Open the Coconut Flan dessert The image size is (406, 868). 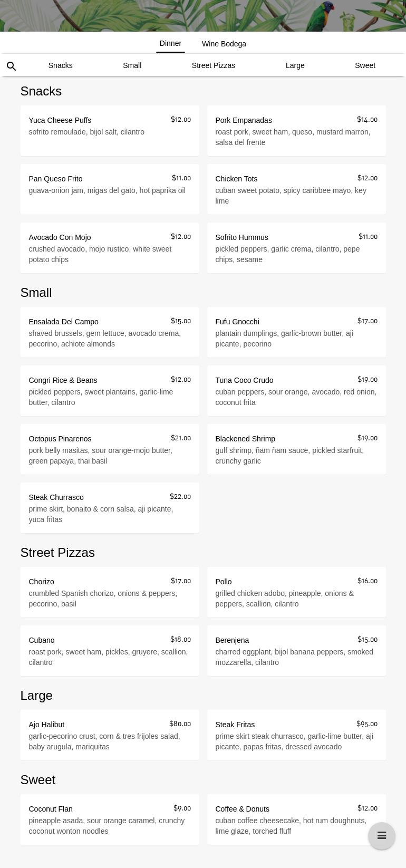(110, 819)
